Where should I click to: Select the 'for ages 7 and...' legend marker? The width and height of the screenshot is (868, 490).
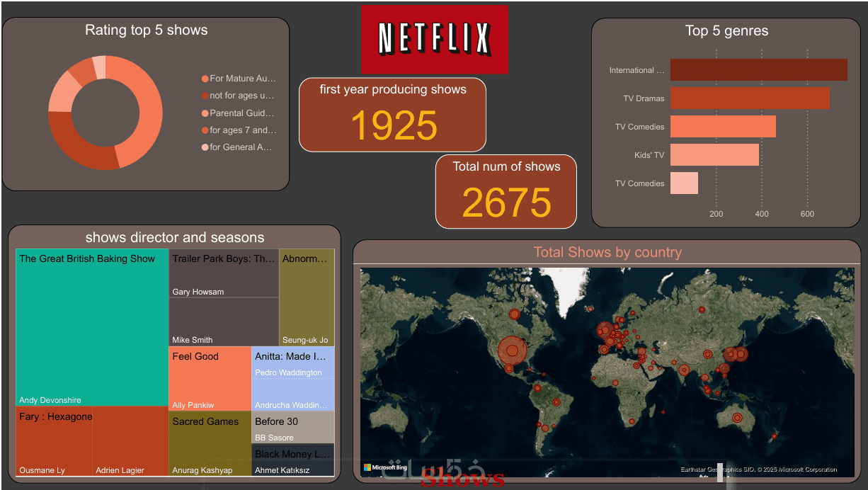click(x=205, y=130)
